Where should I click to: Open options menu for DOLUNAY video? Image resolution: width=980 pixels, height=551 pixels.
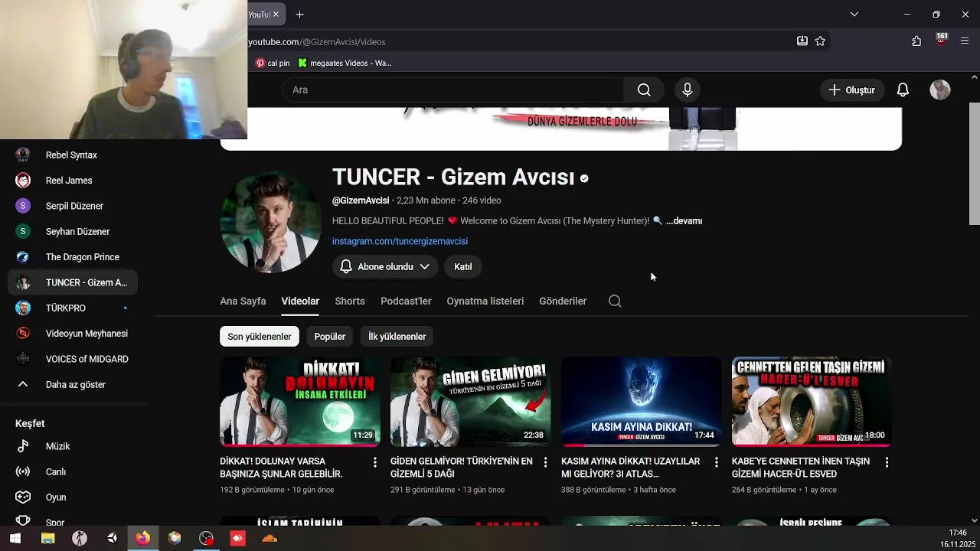(x=375, y=462)
